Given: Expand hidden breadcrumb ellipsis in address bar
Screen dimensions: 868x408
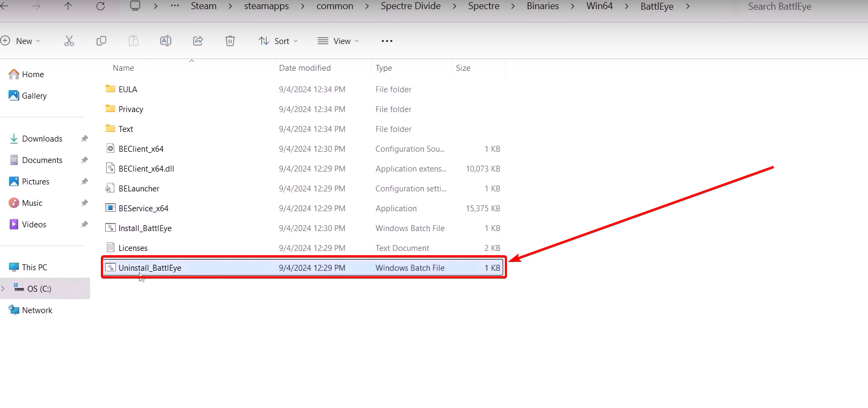Looking at the screenshot, I should 175,6.
